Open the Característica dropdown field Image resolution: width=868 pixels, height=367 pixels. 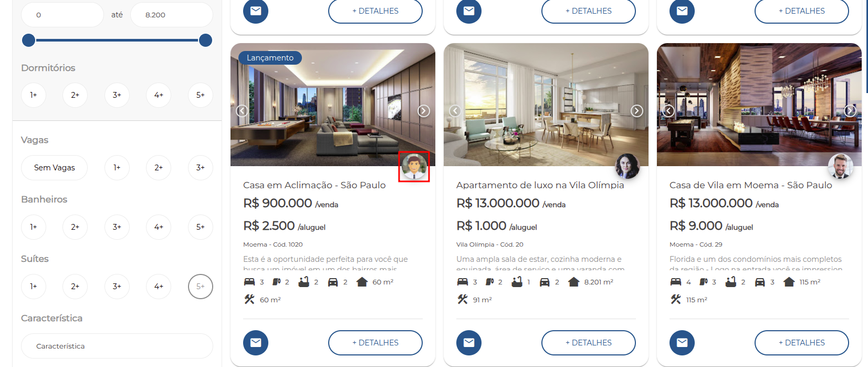coord(117,346)
